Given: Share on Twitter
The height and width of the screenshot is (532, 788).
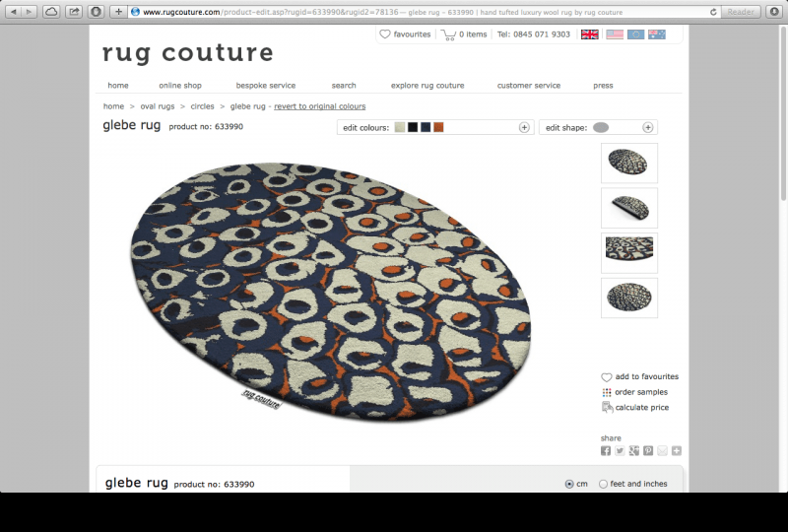Looking at the screenshot, I should (620, 451).
